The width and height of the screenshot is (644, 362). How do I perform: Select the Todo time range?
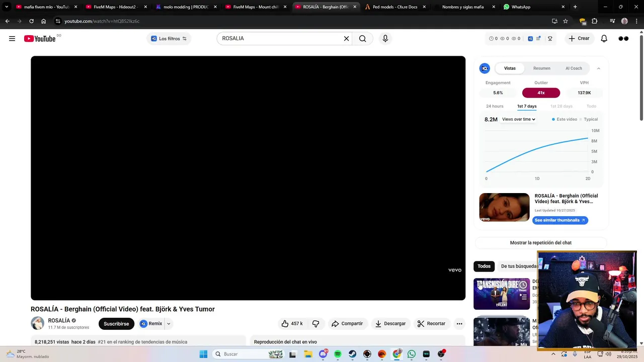(591, 107)
